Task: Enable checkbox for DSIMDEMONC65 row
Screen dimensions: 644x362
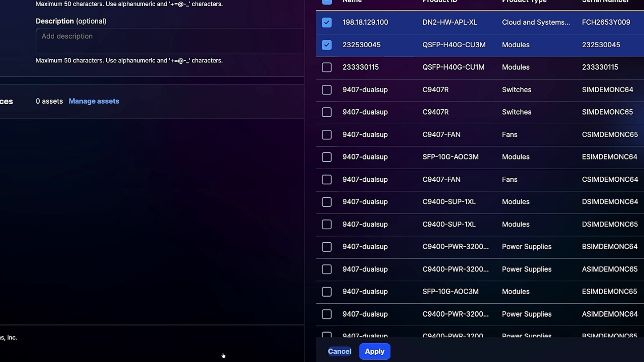Action: click(x=327, y=225)
